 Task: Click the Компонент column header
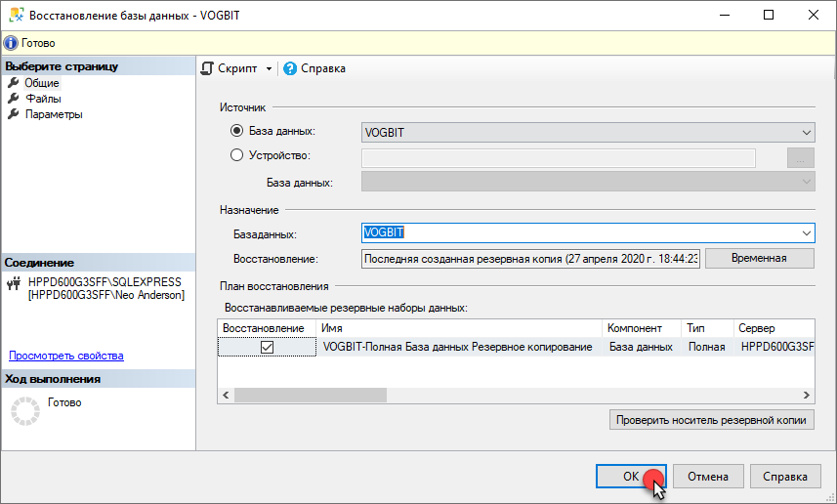642,328
